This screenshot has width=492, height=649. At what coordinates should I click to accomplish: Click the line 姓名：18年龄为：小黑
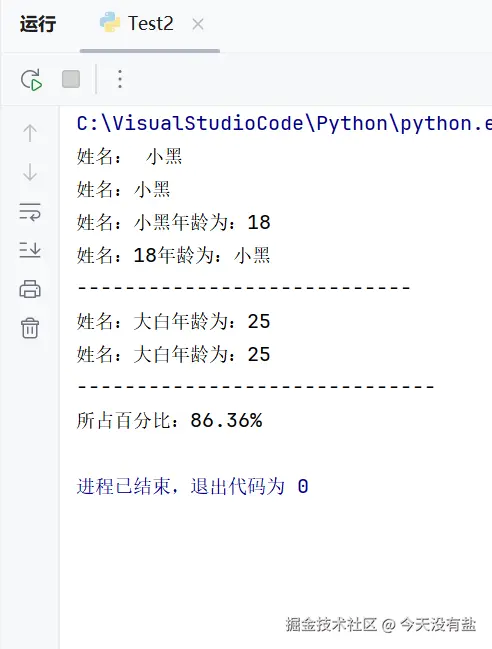click(x=173, y=255)
